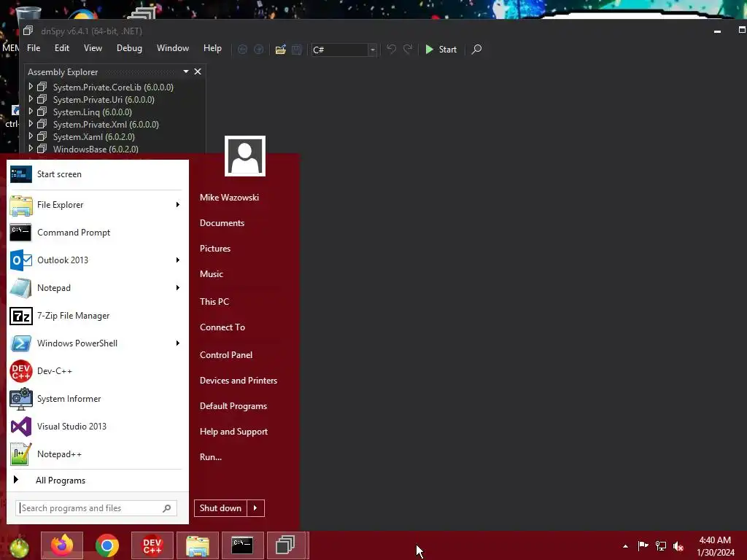The image size is (747, 560).
Task: Switch to Google Chrome on the taskbar
Action: (107, 545)
